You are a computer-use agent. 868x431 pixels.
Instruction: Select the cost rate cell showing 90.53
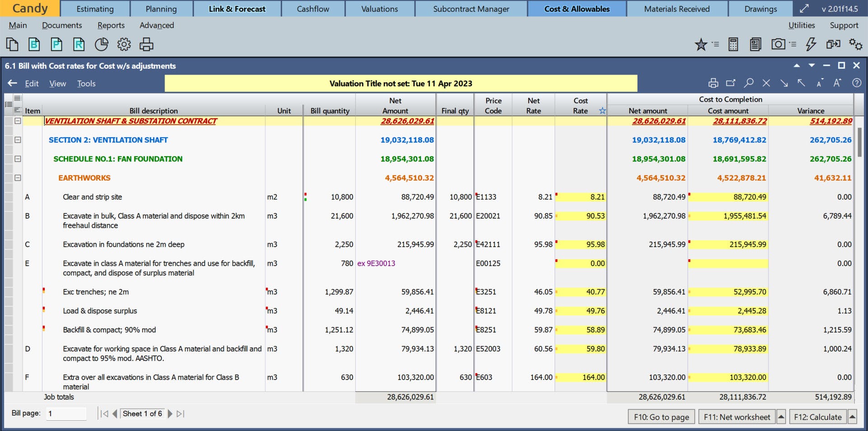581,216
